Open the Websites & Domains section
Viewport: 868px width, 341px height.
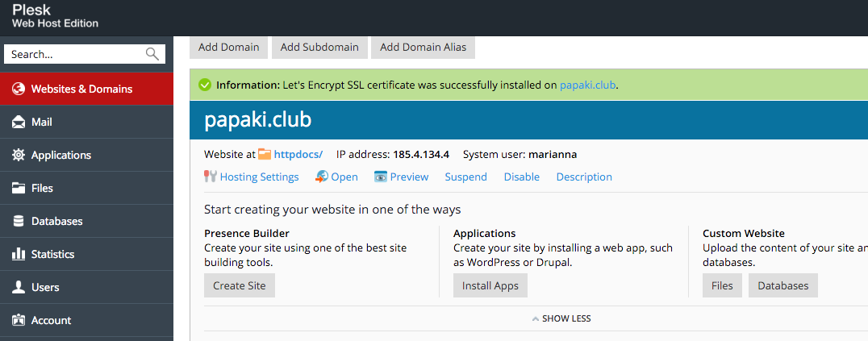[86, 89]
